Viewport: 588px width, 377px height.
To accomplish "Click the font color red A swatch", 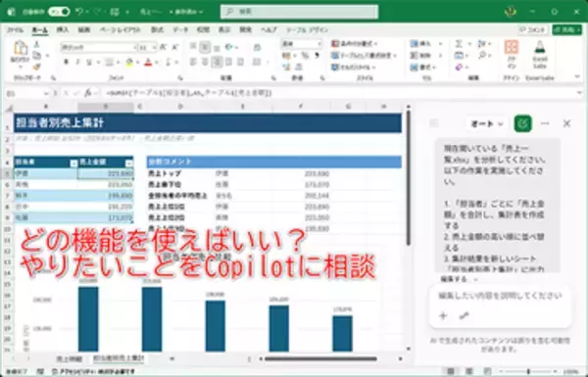I will click(148, 63).
